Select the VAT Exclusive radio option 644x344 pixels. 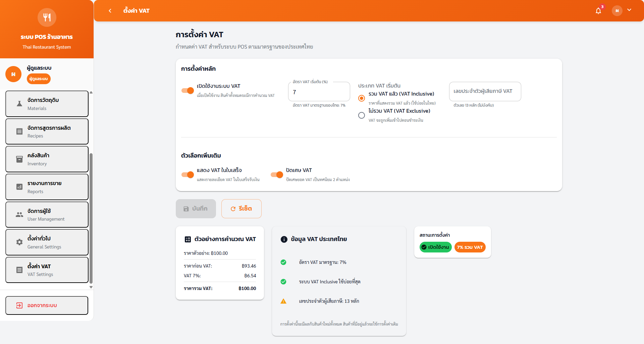361,115
